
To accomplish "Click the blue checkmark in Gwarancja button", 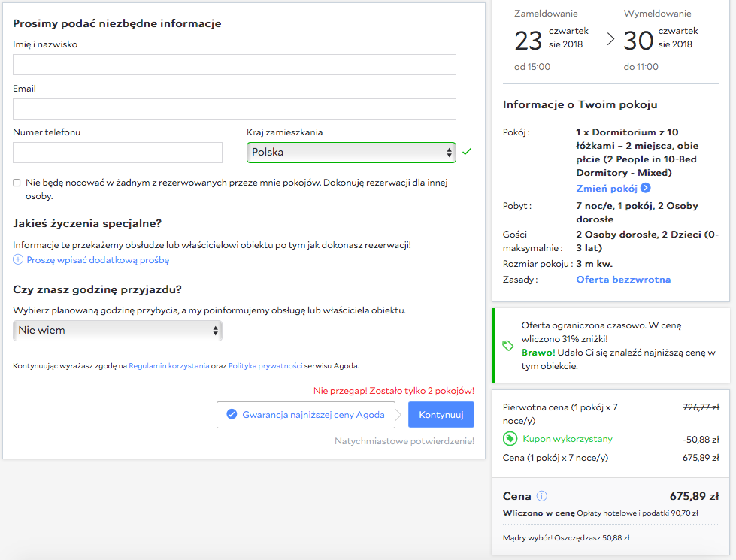I will 232,414.
